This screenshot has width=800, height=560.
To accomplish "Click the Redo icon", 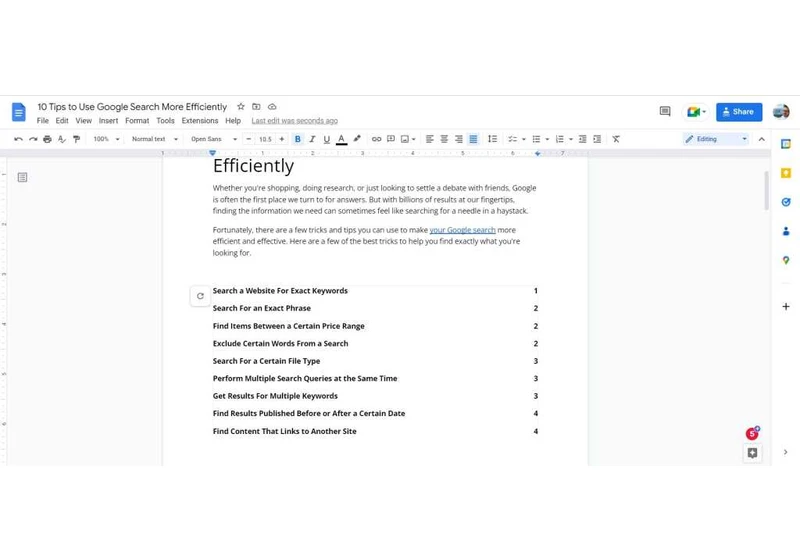I will pos(33,139).
